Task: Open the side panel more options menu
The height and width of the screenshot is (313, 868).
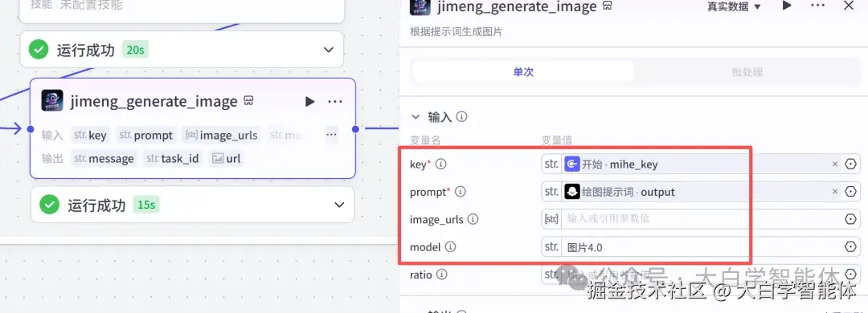Action: (x=817, y=6)
